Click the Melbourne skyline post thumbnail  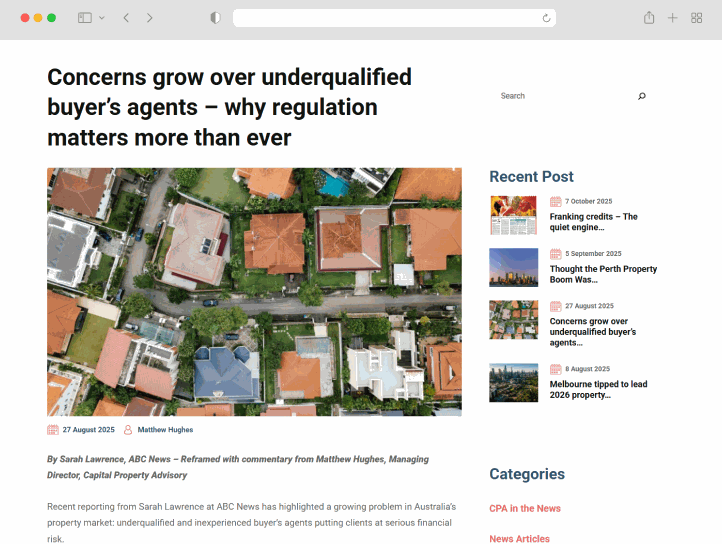513,382
